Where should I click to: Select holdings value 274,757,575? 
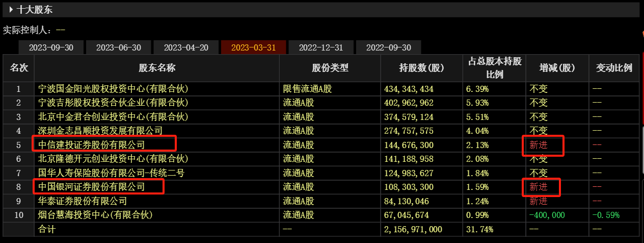click(409, 131)
